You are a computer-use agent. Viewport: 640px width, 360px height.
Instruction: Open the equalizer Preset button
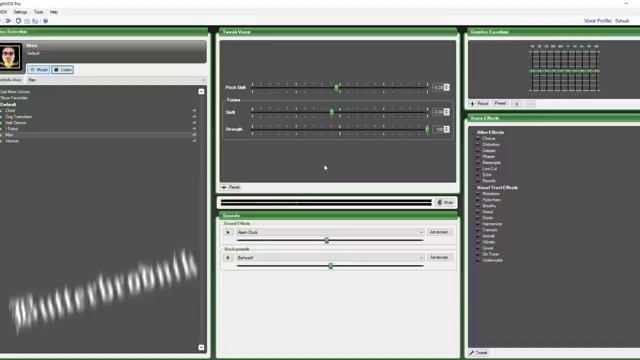(x=500, y=104)
